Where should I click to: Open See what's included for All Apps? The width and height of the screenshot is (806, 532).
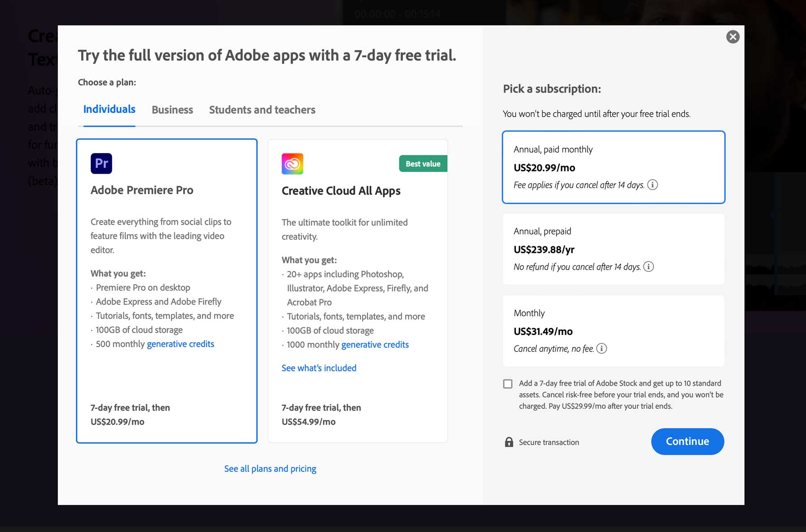(x=318, y=368)
